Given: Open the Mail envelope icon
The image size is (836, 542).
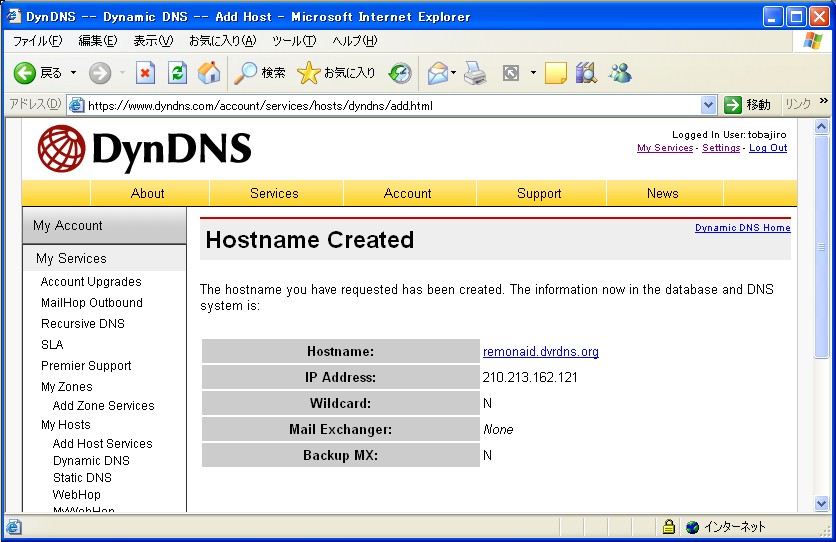Looking at the screenshot, I should tap(438, 73).
